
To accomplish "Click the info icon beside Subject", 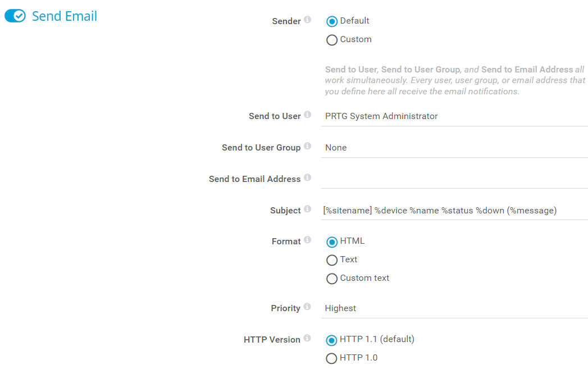I will tap(307, 209).
